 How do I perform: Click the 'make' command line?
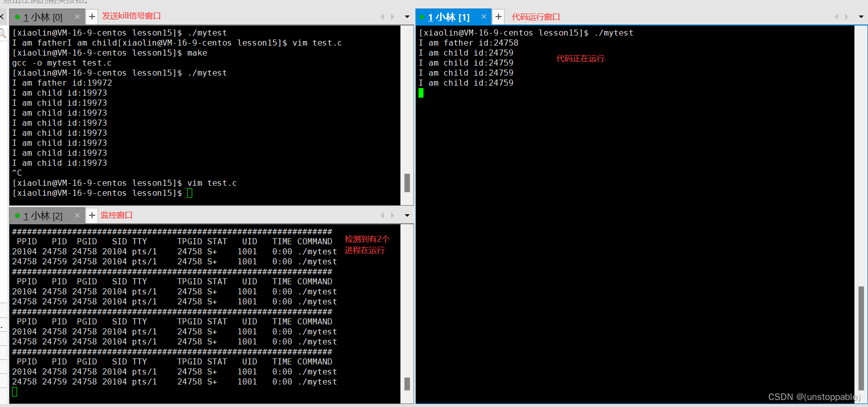110,53
